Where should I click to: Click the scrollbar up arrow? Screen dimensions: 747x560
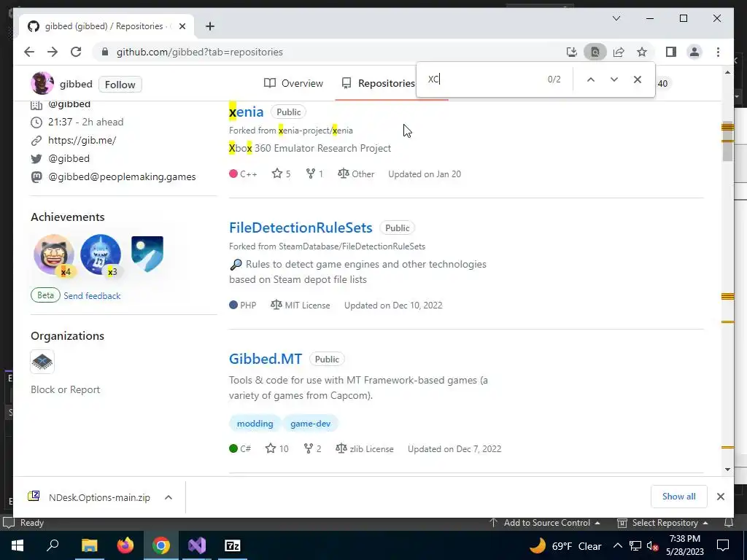(727, 72)
